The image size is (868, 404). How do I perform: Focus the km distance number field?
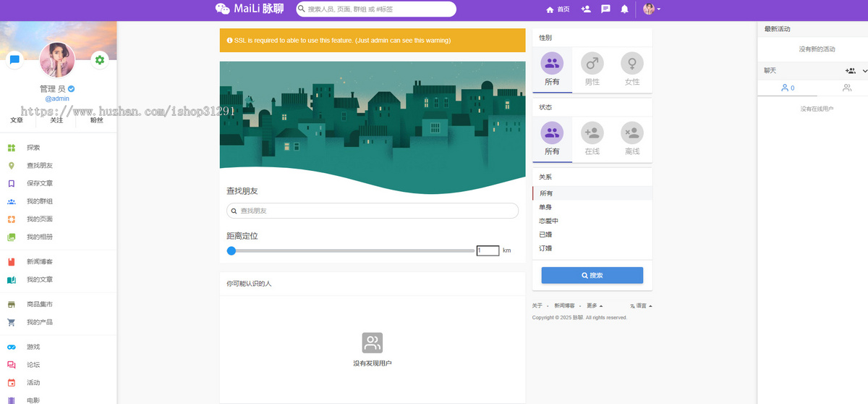click(488, 251)
